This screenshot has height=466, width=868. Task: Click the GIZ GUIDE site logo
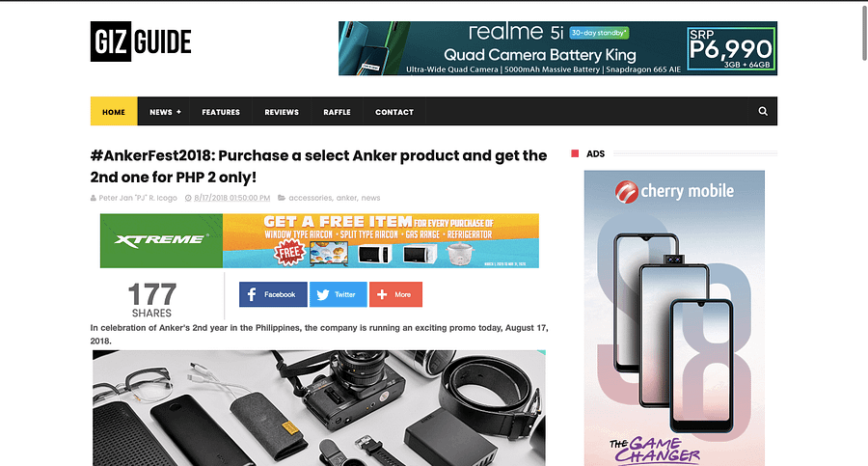point(141,41)
